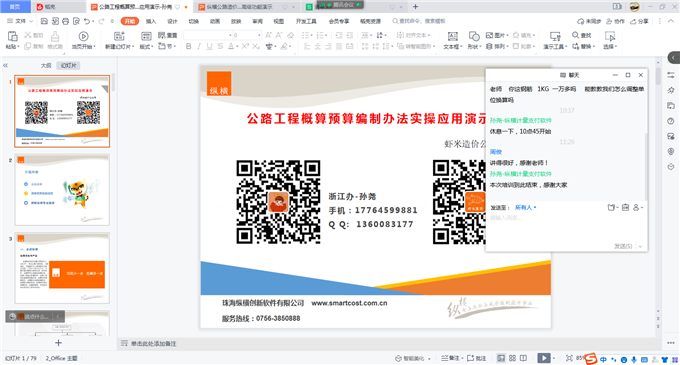Click the command search box
The image size is (680, 365).
point(419,21)
